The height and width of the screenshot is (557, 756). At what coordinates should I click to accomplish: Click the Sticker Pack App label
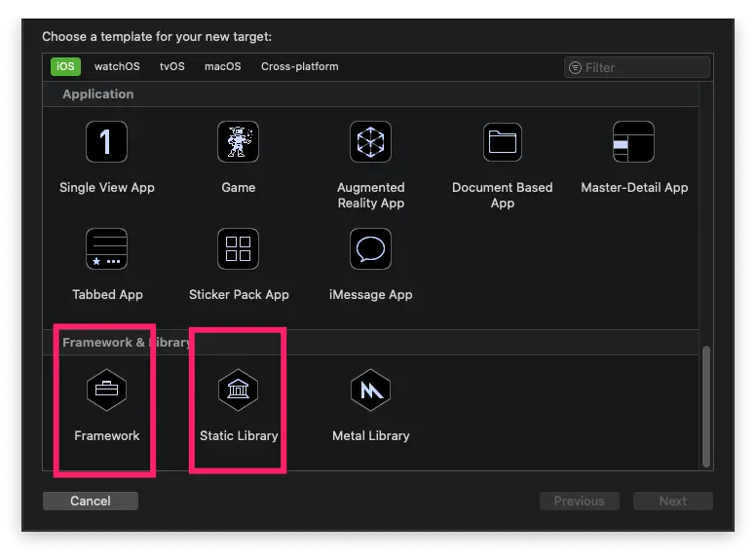click(239, 294)
